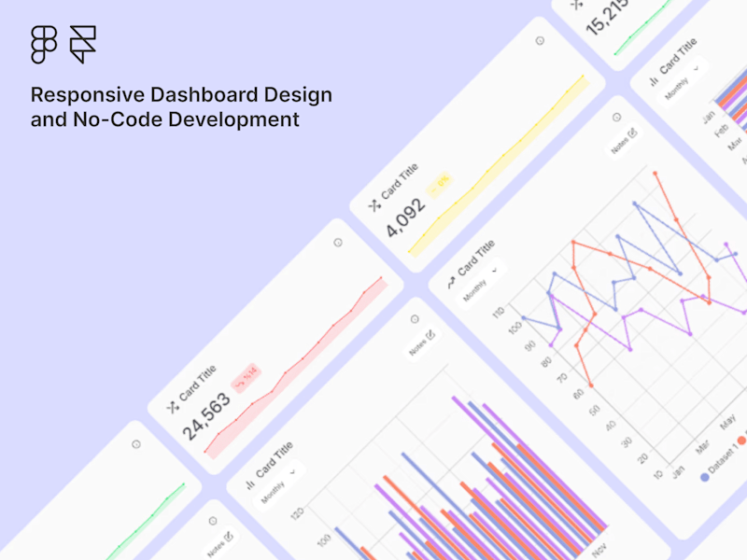
Task: Click info icon above the bar chart Notes button
Action: coord(415,319)
